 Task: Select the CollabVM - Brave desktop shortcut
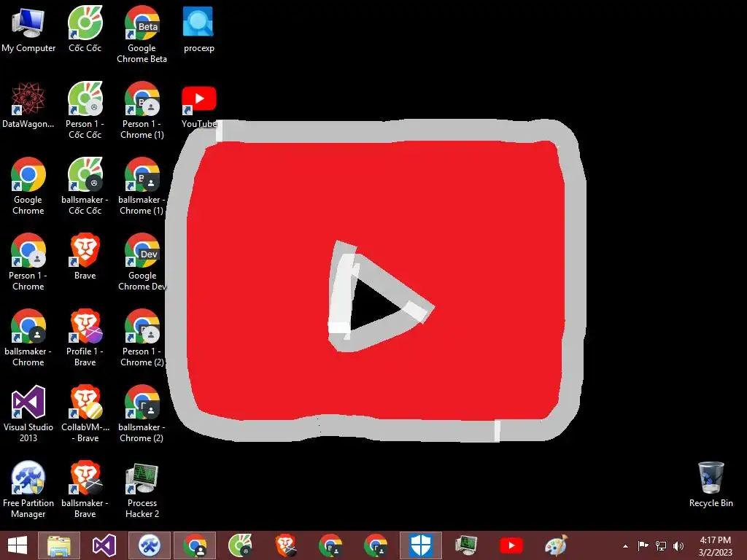click(85, 413)
